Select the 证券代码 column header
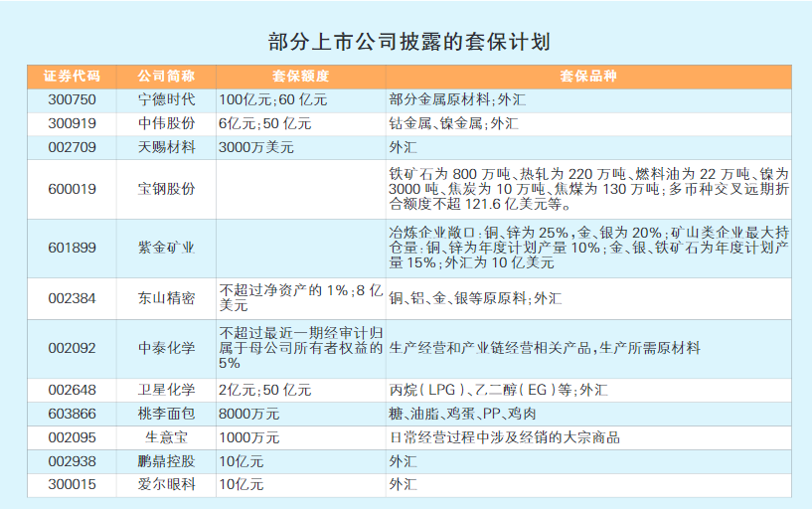 pos(72,76)
